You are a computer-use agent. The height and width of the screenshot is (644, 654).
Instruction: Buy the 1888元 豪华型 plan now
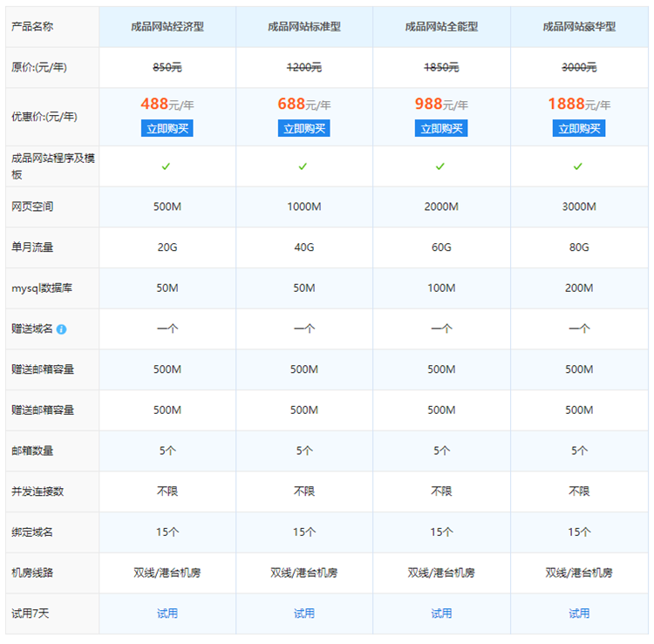[578, 128]
